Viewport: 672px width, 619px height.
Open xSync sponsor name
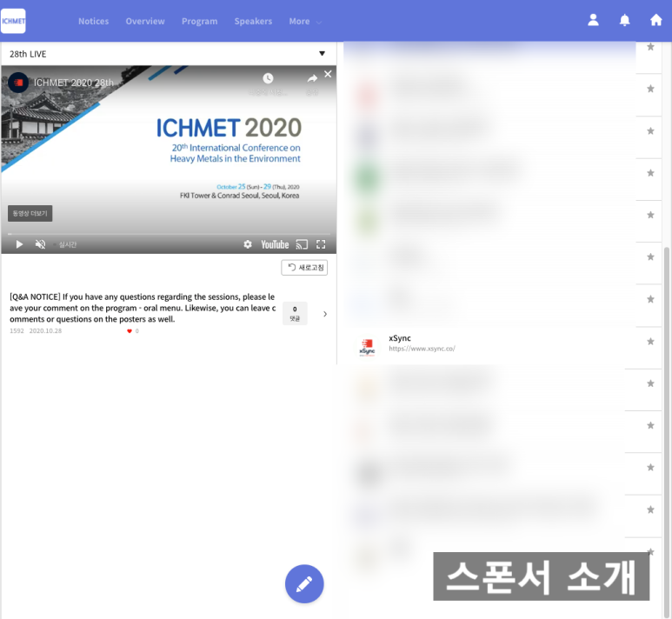click(399, 338)
